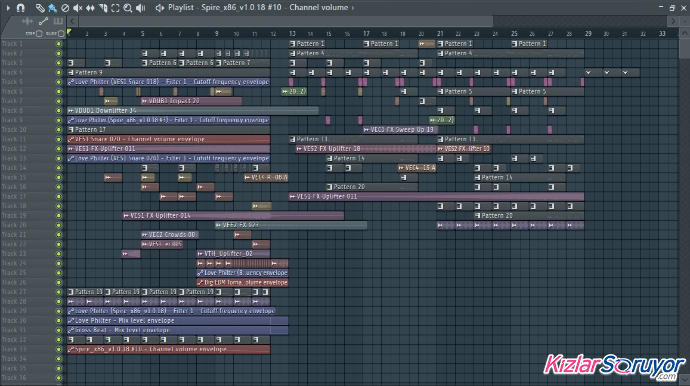
Task: Select the Delete tool
Action: click(65, 7)
